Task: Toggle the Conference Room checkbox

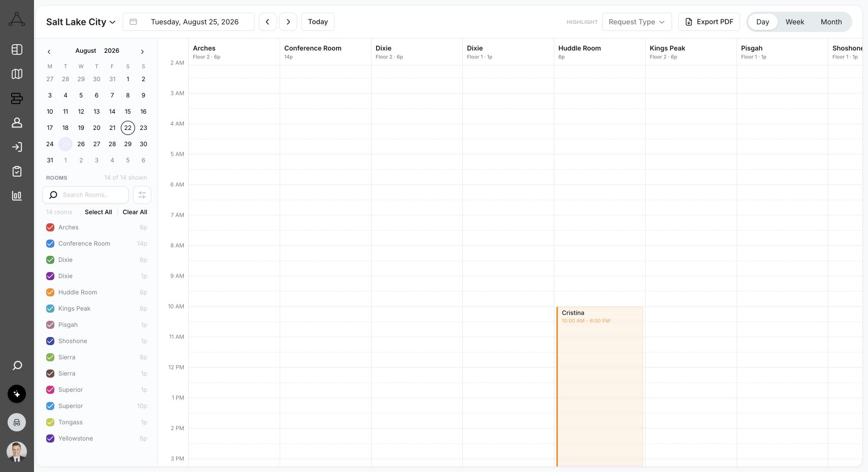Action: tap(50, 244)
